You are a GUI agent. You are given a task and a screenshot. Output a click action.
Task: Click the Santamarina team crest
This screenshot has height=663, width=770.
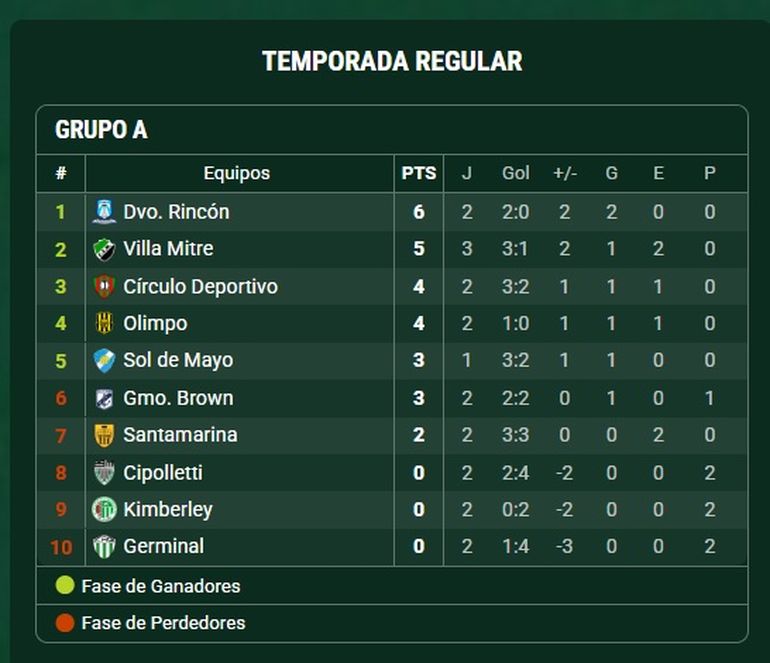coord(104,435)
